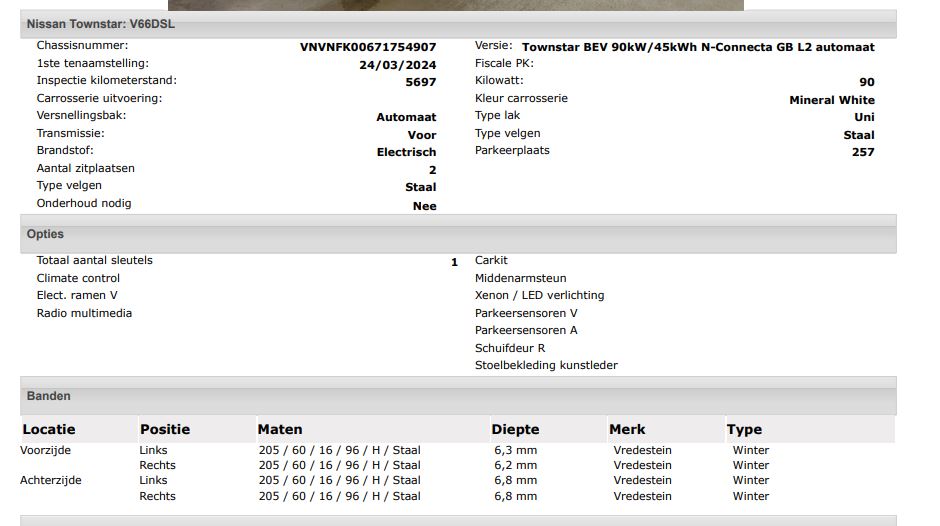Click the first registration date 24/03/2024
Screen dimensions: 940x526
pyautogui.click(x=397, y=65)
